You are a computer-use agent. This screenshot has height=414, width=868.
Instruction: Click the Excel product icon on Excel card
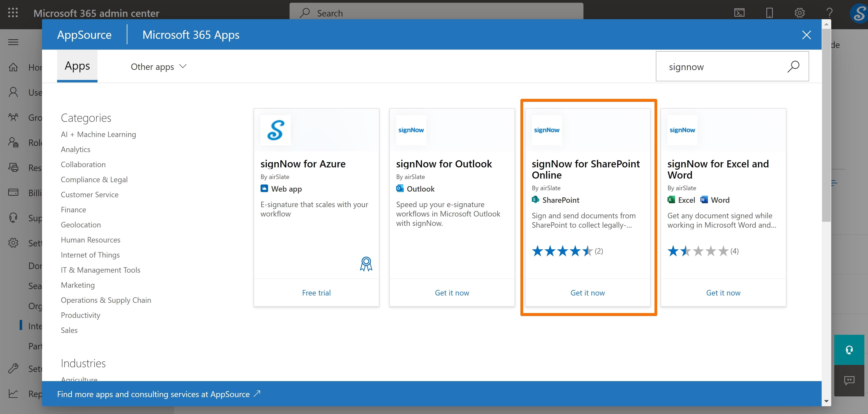pos(671,200)
